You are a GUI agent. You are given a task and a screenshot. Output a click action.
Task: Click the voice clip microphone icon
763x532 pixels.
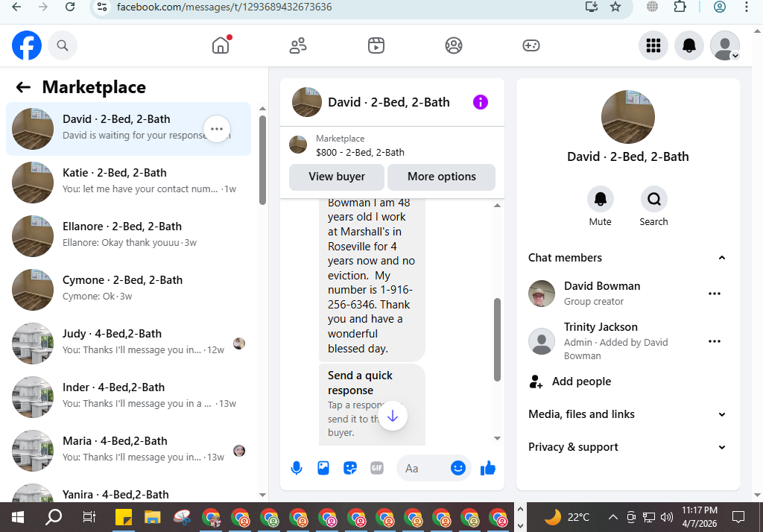coord(297,468)
